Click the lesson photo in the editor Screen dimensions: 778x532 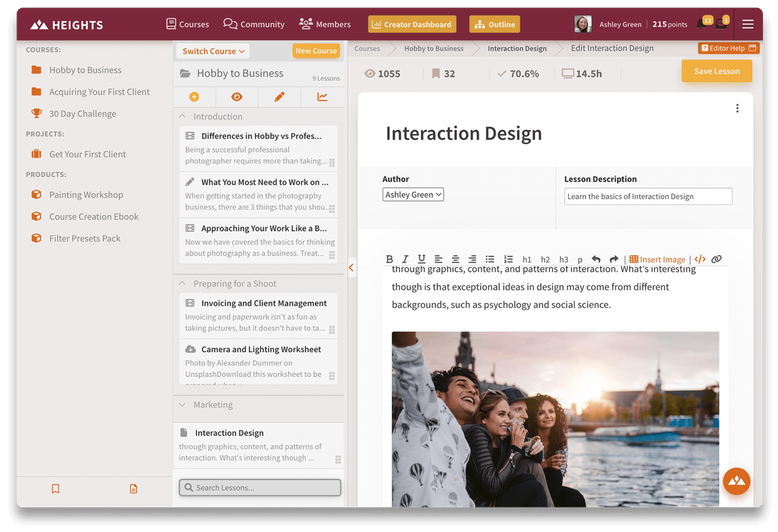pyautogui.click(x=556, y=419)
